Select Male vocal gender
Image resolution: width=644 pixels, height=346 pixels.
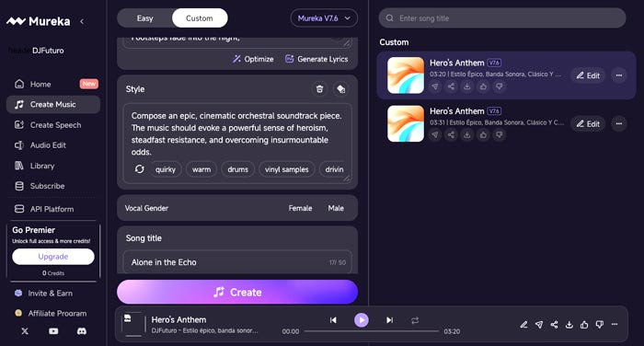(x=336, y=208)
